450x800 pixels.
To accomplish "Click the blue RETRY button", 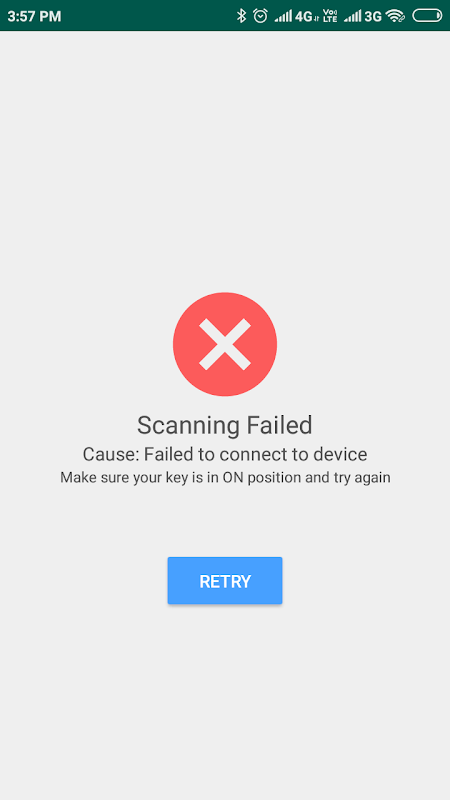I will [x=225, y=581].
